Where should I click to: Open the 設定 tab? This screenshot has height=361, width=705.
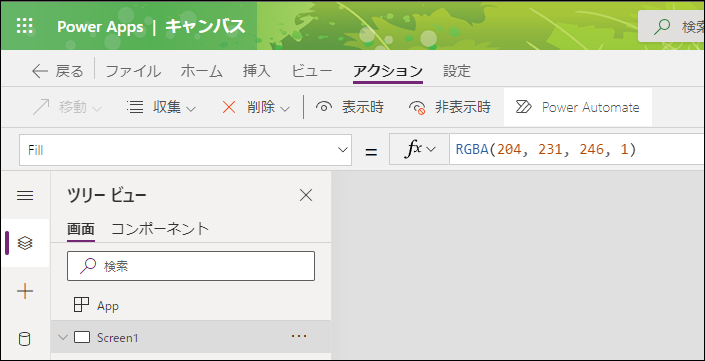(457, 71)
